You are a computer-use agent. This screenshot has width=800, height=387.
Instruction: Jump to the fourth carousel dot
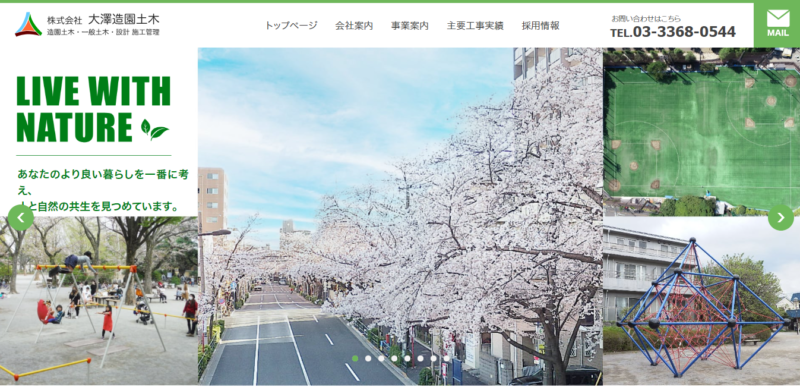tap(394, 358)
